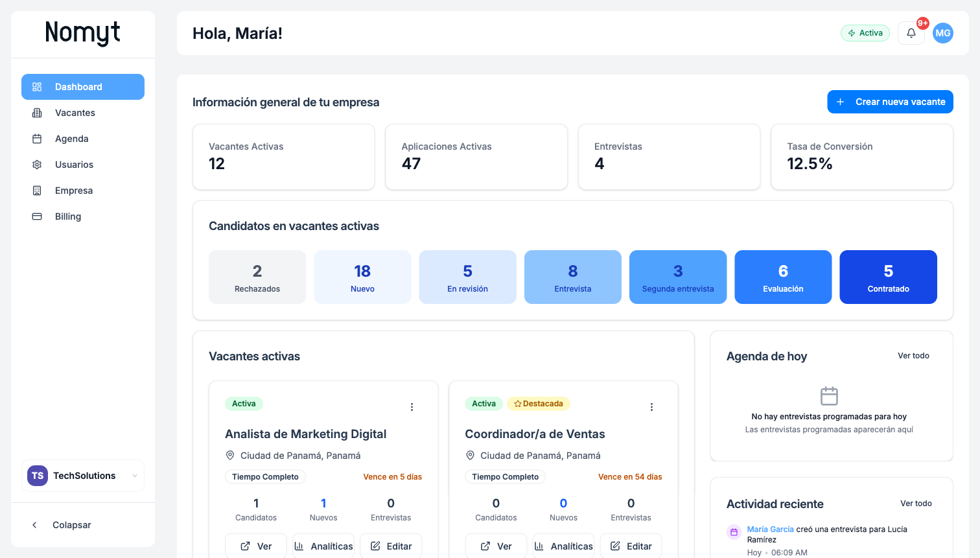Select the dark blue Contratado tile
The image size is (980, 558).
(x=888, y=277)
